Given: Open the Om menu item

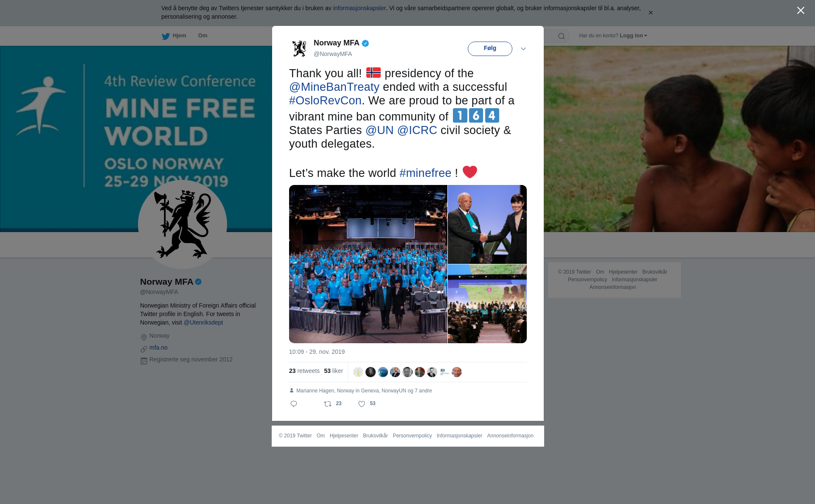Looking at the screenshot, I should 202,36.
